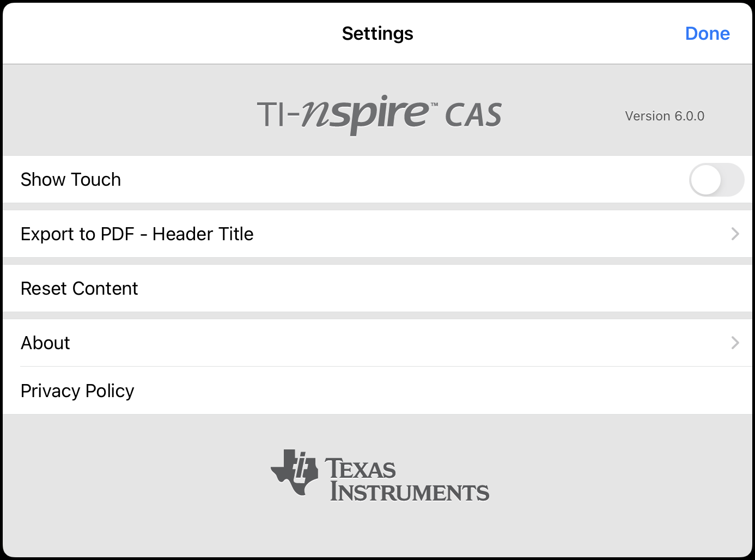This screenshot has height=560, width=755.
Task: Click the trademark symbol beside nspire
Action: pyautogui.click(x=435, y=104)
